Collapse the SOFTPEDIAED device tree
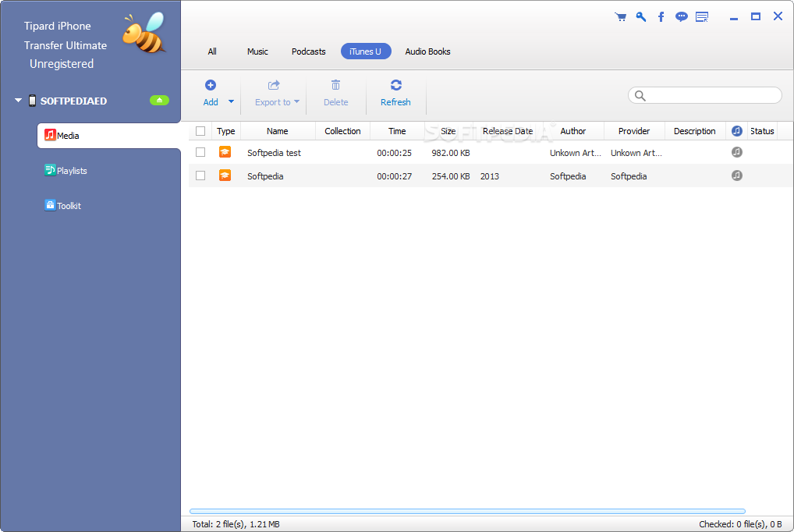Viewport: 794px width, 532px height. point(18,101)
